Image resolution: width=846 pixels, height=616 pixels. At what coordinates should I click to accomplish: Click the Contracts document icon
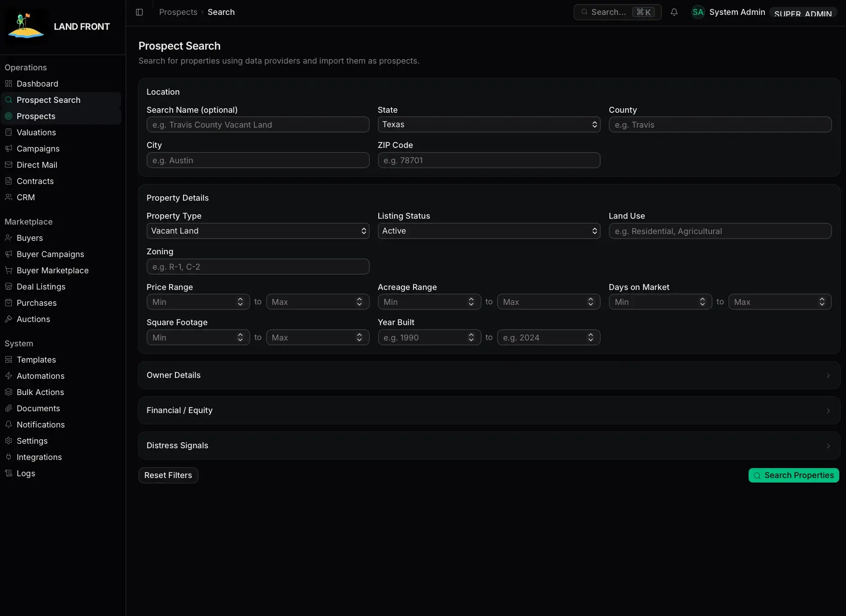click(9, 181)
